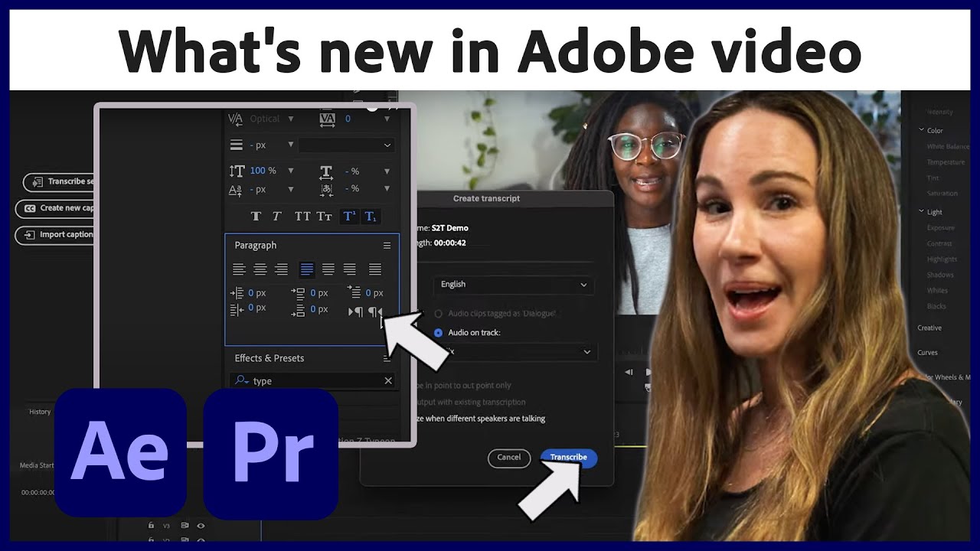Screen dimensions: 980x551
Task: Select the Audio on track radio button
Action: (439, 333)
